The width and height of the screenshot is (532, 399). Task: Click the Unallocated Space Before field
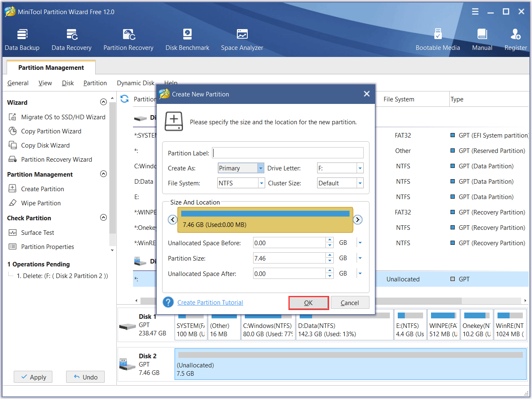[289, 243]
